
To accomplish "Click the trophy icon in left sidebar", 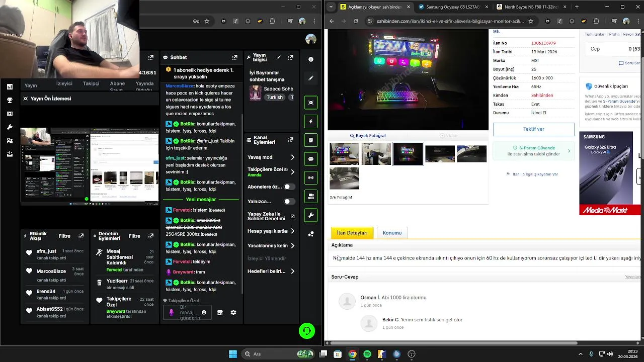I will (10, 100).
